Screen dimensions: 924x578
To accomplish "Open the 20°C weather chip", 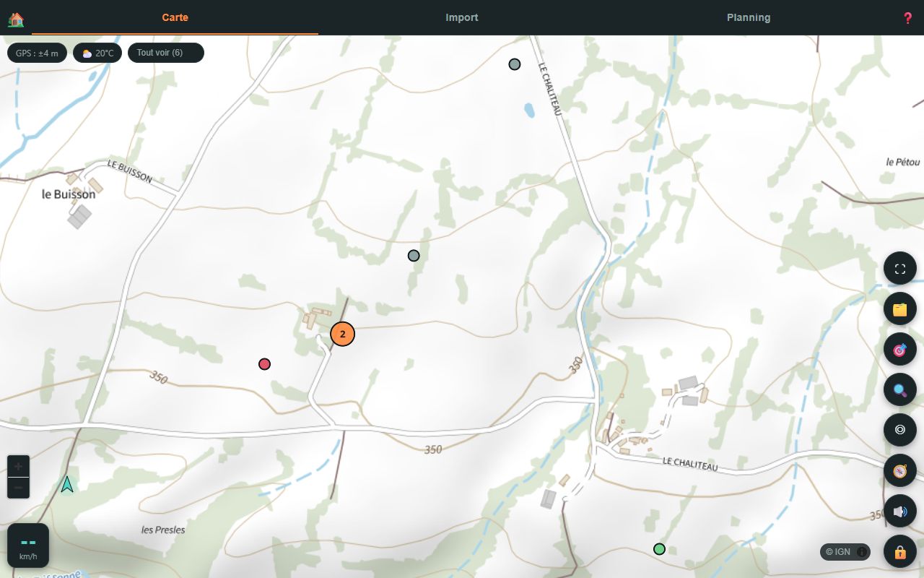I will click(97, 53).
